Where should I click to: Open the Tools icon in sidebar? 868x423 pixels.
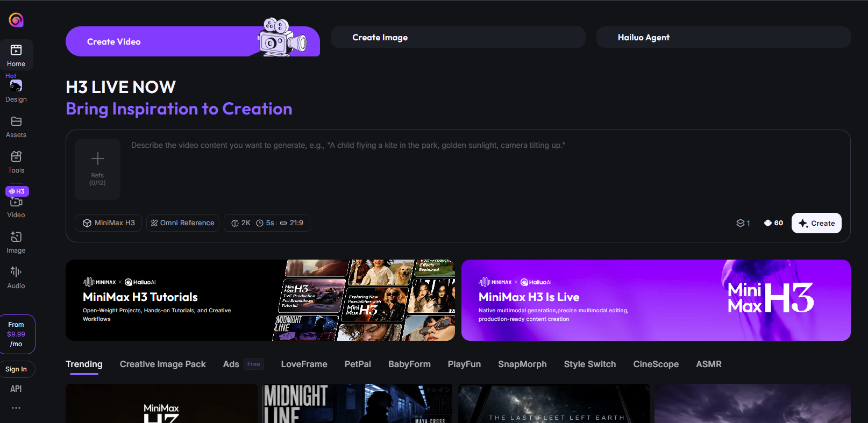(x=16, y=157)
